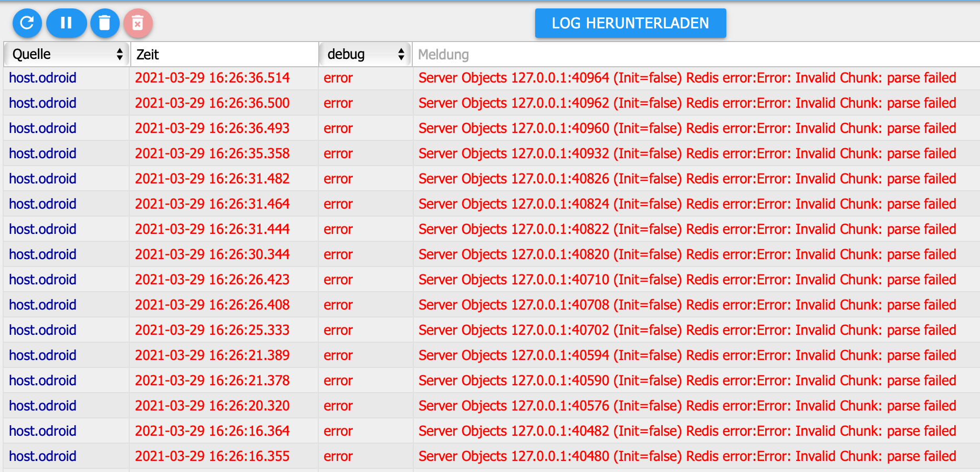The height and width of the screenshot is (472, 980).
Task: Click timestamp 2021-03-29 16:26:31.482
Action: 212,179
